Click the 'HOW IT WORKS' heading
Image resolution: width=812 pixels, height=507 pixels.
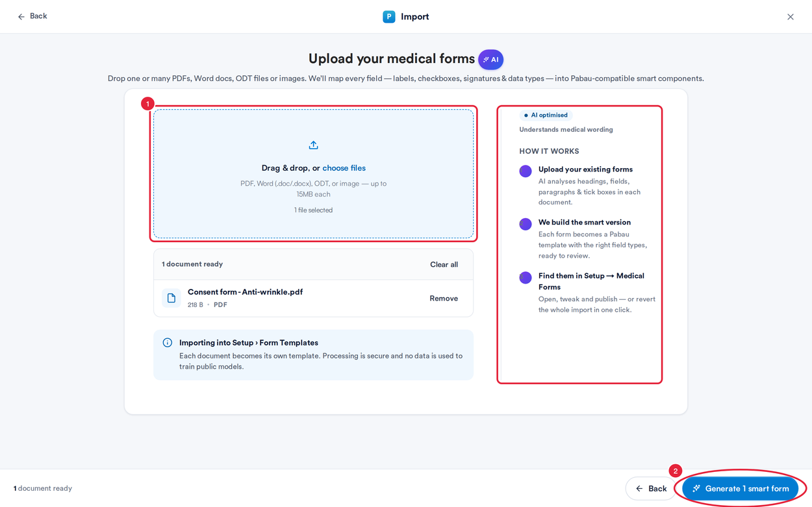[549, 151]
